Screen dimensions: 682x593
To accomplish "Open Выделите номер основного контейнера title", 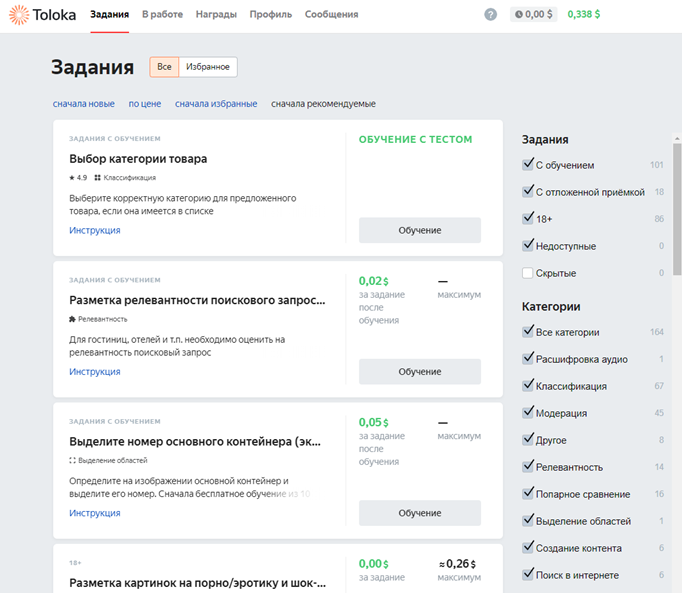I will click(x=195, y=442).
